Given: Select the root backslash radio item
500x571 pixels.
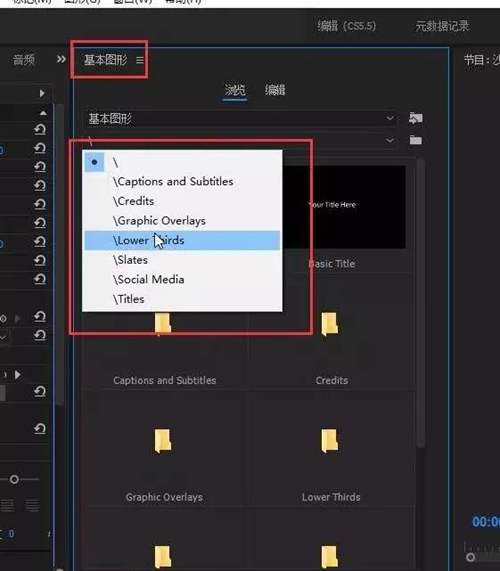Looking at the screenshot, I should [x=94, y=162].
